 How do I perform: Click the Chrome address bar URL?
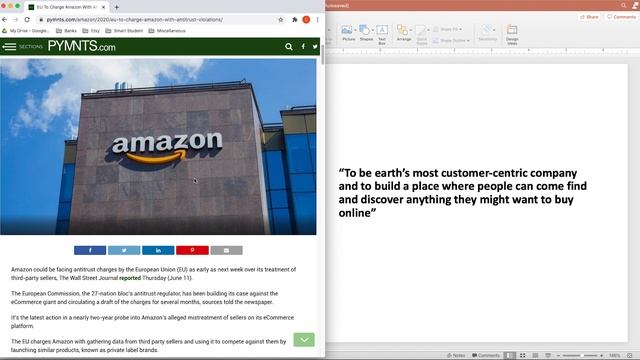(x=135, y=20)
